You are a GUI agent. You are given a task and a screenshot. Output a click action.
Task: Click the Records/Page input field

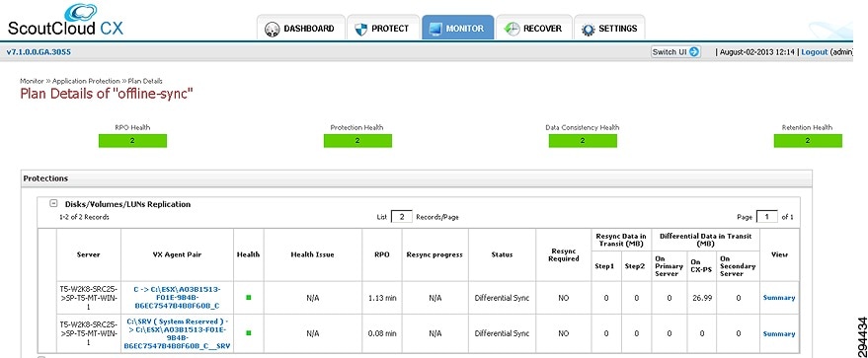(x=401, y=217)
